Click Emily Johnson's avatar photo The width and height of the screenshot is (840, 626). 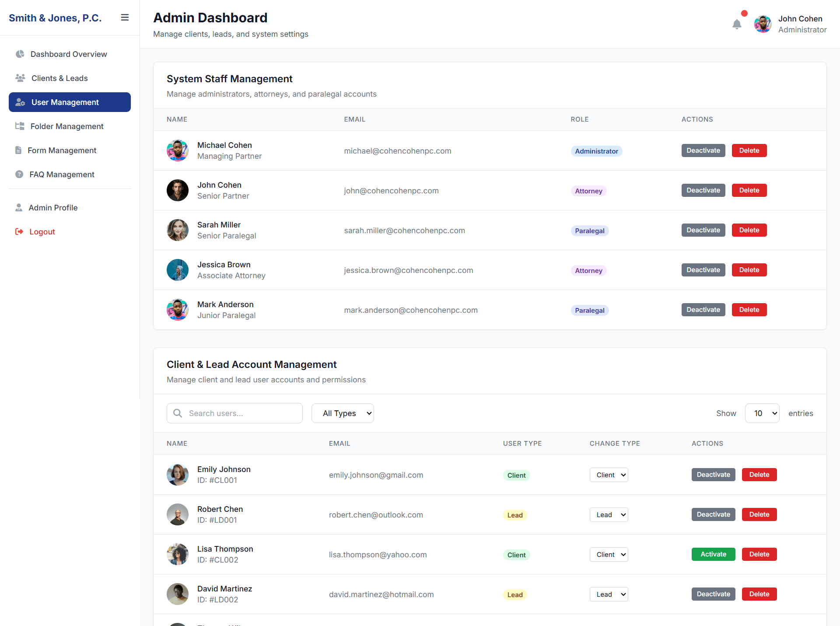178,475
